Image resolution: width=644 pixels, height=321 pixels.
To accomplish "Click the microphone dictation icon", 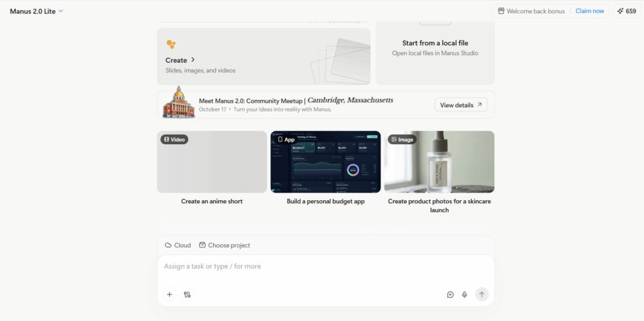I will (x=465, y=295).
